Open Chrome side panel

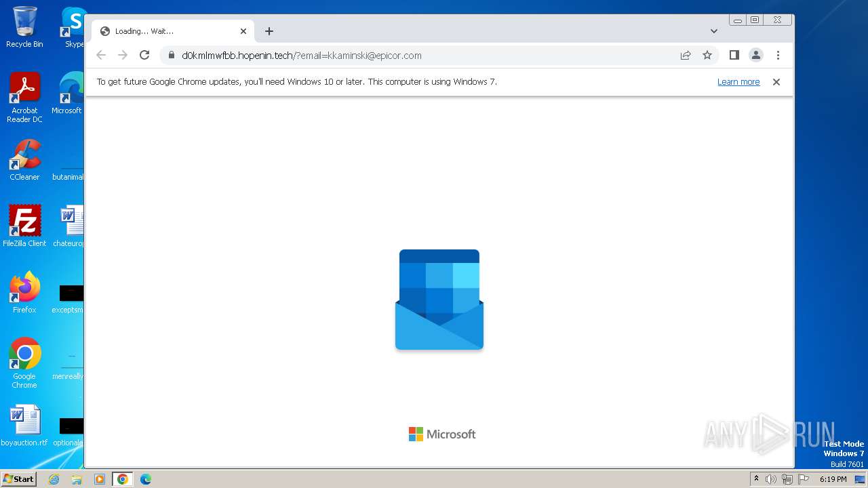pos(734,56)
